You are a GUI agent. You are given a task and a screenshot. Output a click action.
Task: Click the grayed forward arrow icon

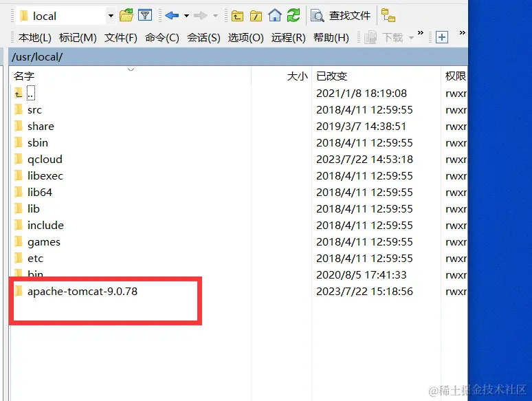click(x=201, y=16)
